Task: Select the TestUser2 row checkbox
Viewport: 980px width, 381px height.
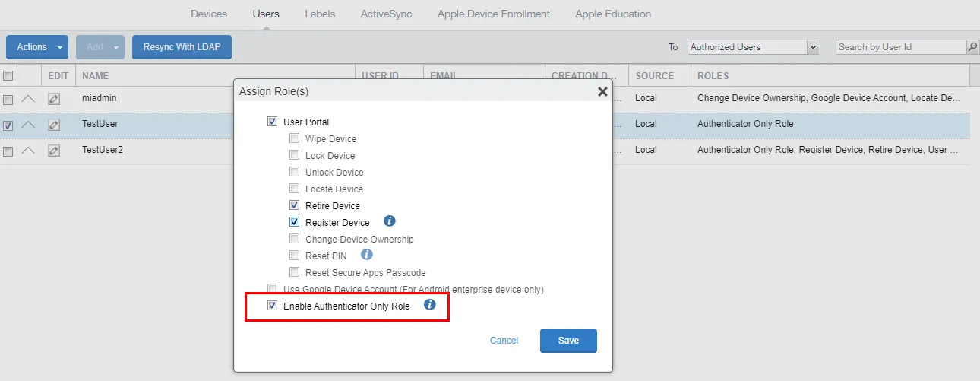Action: [x=8, y=151]
